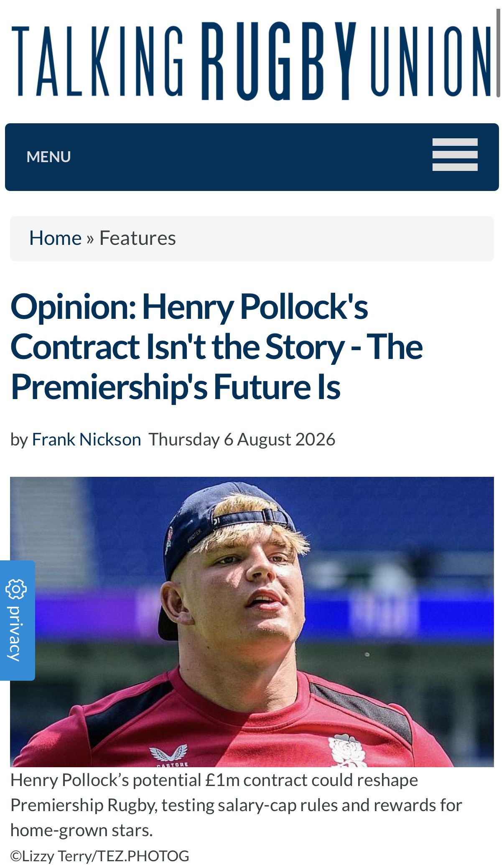The height and width of the screenshot is (865, 504).
Task: Click the England rose crest on shirt
Action: pos(347,751)
